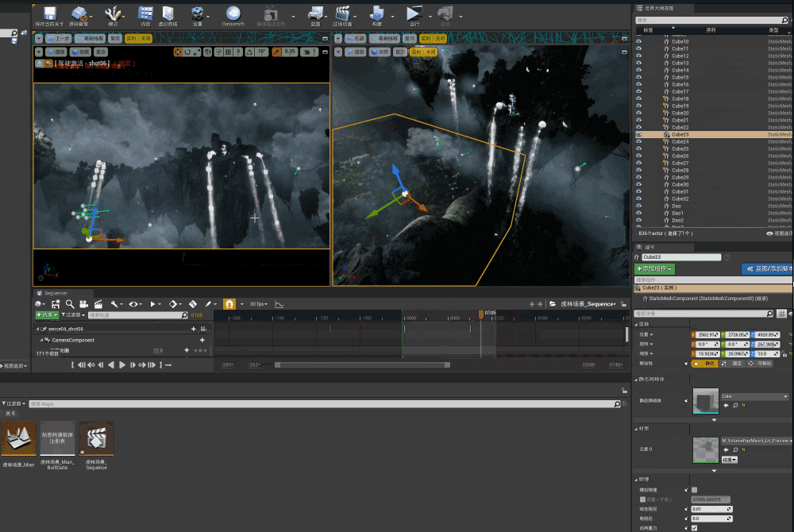Toggle visibility eye of Cube17
This screenshot has width=794, height=532.
coord(638,91)
